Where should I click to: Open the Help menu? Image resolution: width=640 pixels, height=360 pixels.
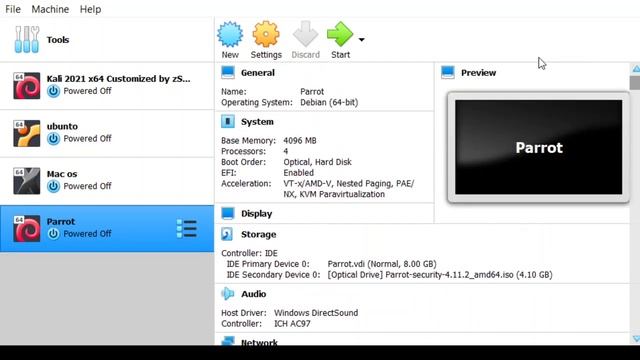click(90, 9)
